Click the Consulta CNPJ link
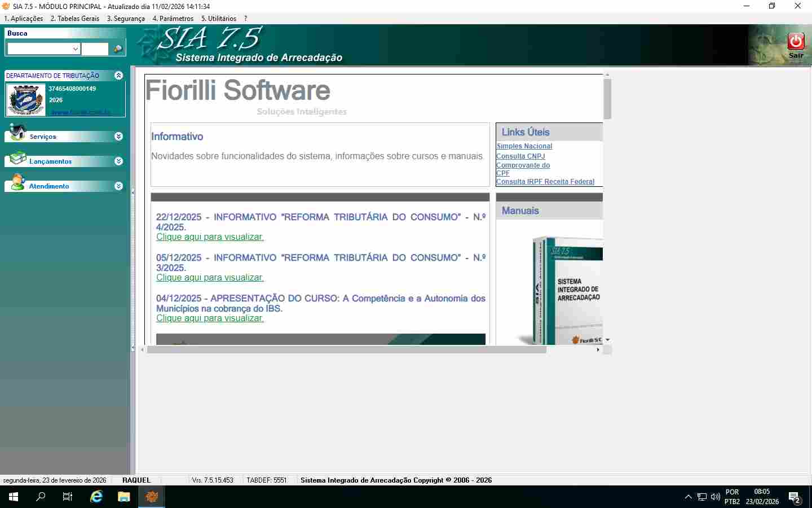The image size is (812, 508). [520, 156]
